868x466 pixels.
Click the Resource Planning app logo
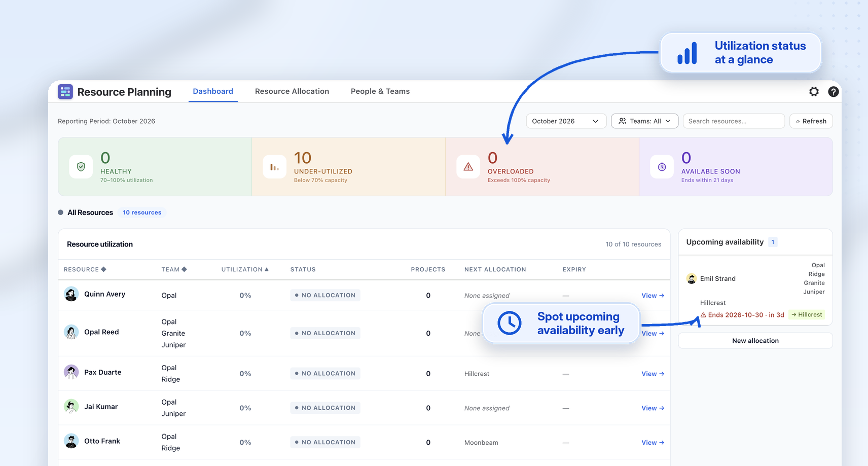(65, 92)
